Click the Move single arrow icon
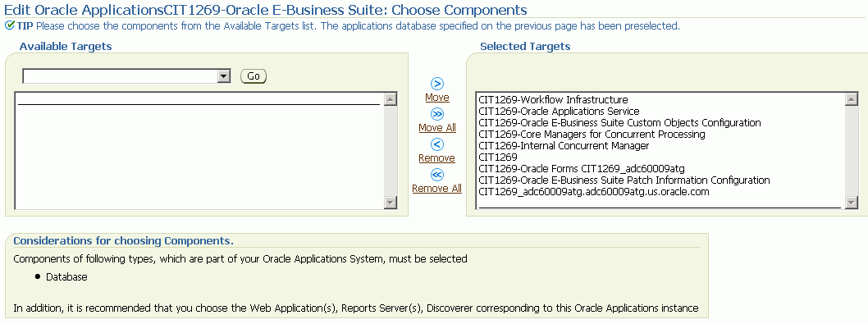 click(436, 84)
